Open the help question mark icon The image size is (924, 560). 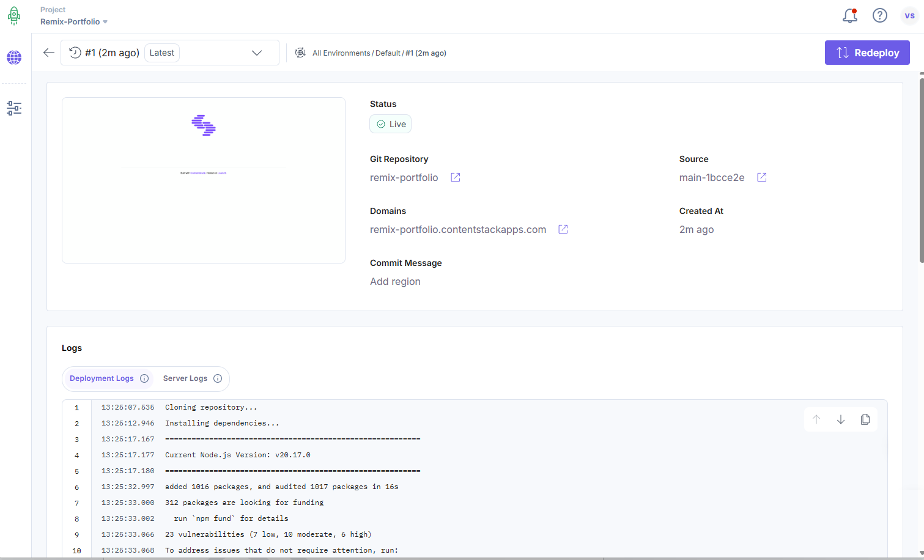point(879,15)
